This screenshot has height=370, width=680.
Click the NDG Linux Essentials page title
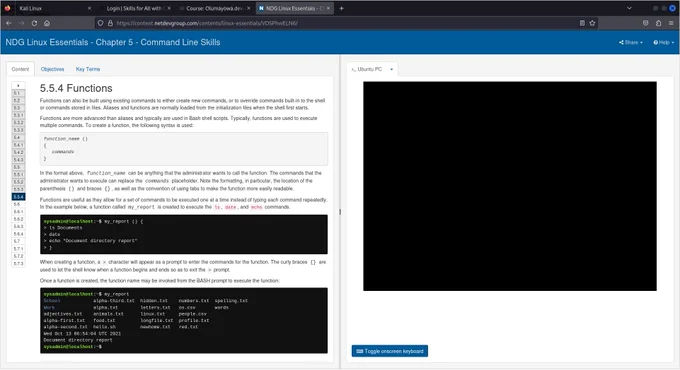coord(113,42)
